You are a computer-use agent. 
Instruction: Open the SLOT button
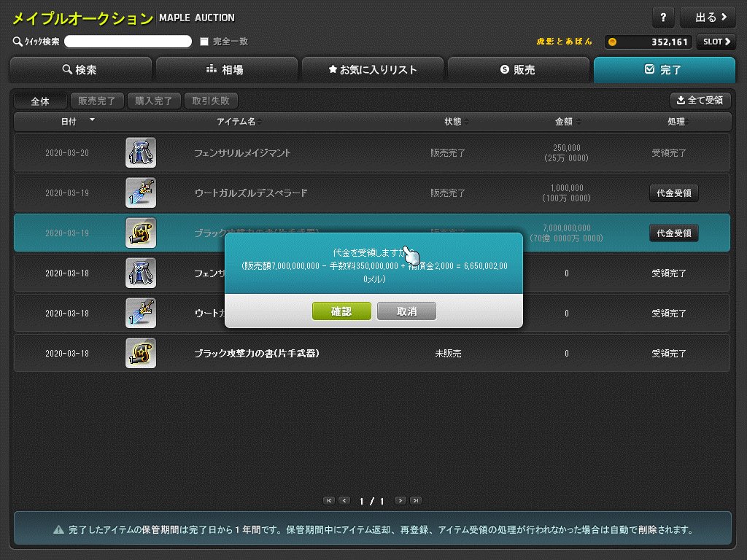click(716, 42)
